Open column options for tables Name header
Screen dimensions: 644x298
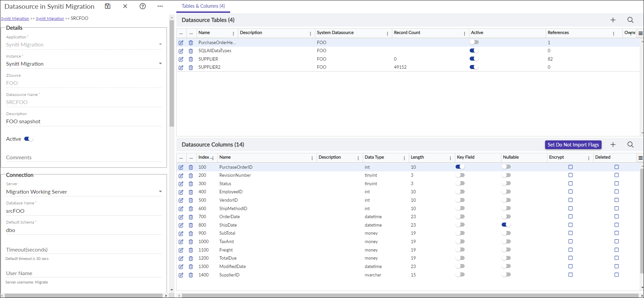tap(234, 33)
